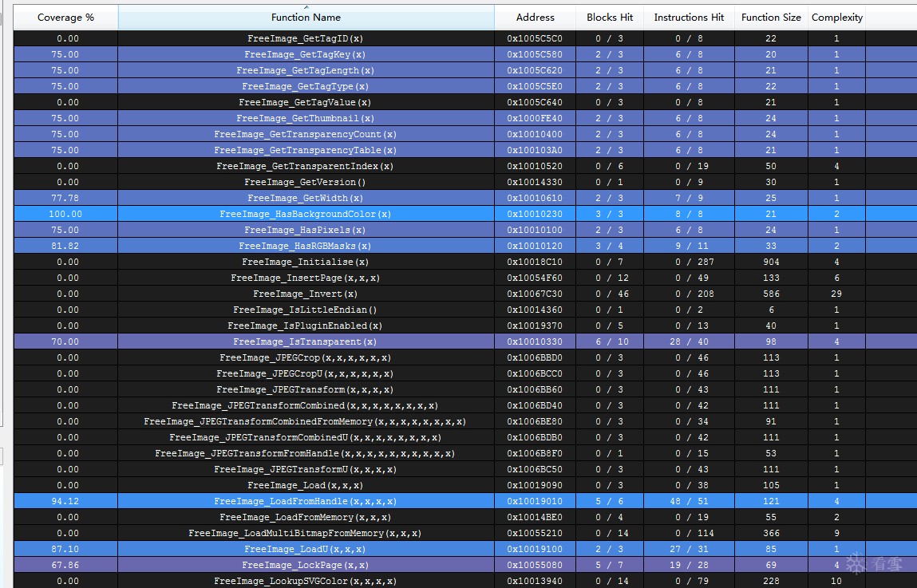Click address 0x1000FE40
The width and height of the screenshot is (917, 588).
535,118
